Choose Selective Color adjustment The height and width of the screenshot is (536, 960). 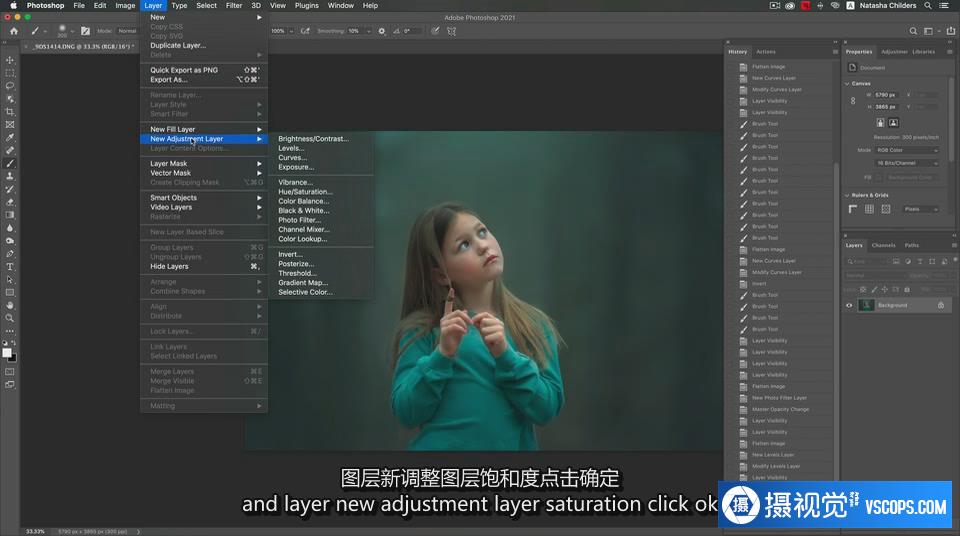[306, 292]
